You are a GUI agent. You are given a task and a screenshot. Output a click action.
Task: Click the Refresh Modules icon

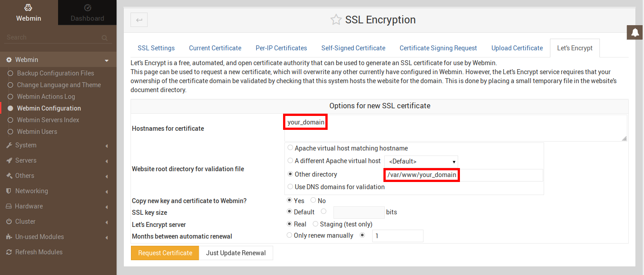click(9, 253)
